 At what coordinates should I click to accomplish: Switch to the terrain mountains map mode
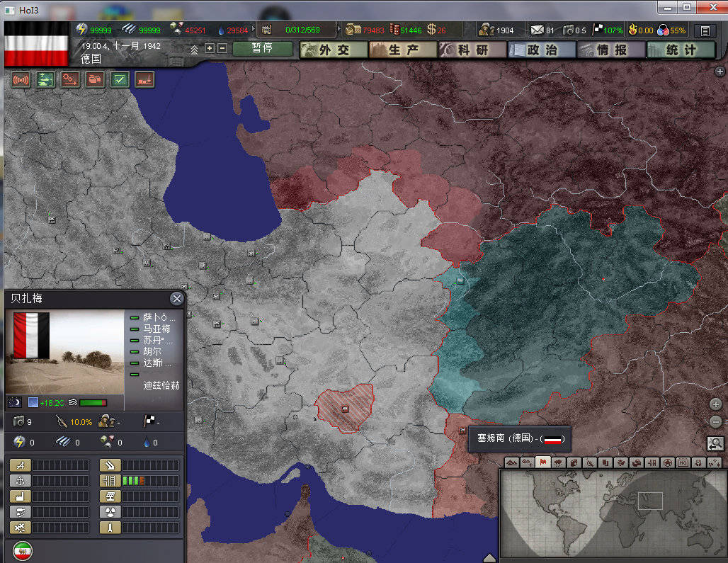tap(511, 462)
